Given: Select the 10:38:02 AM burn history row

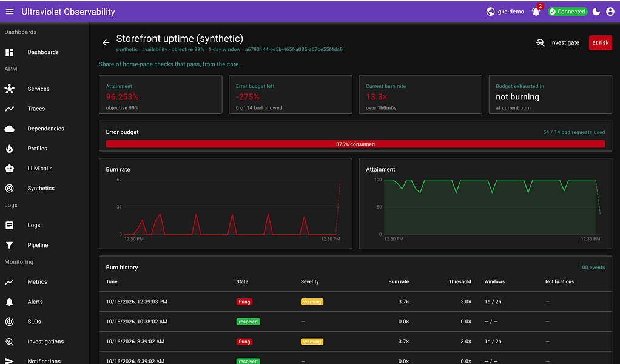Looking at the screenshot, I should point(355,322).
